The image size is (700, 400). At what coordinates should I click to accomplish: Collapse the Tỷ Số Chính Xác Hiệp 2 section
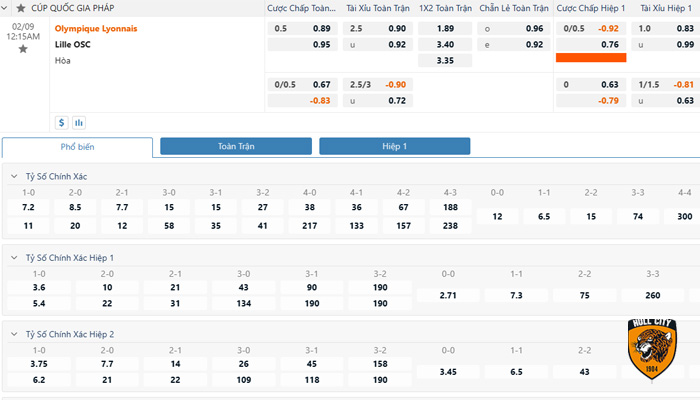pos(14,334)
